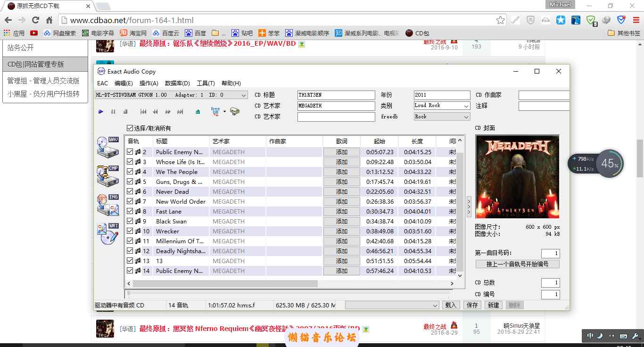Click the 新建 new button

coord(493,305)
